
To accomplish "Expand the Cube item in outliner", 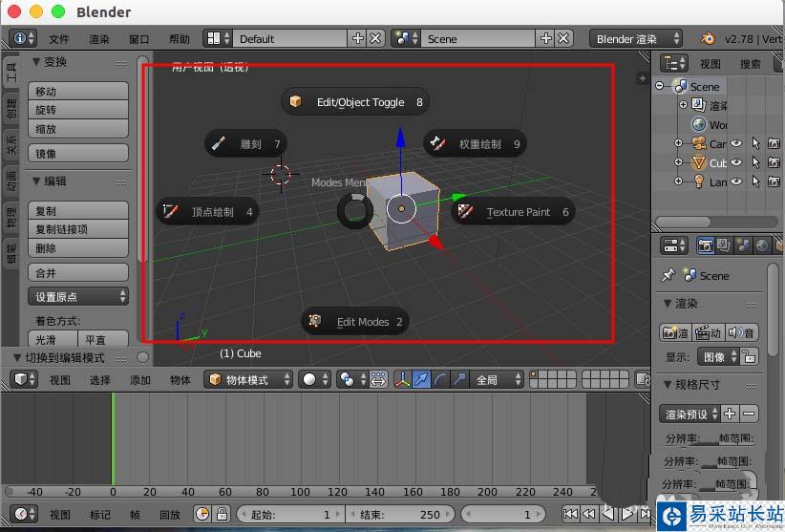I will [x=678, y=162].
